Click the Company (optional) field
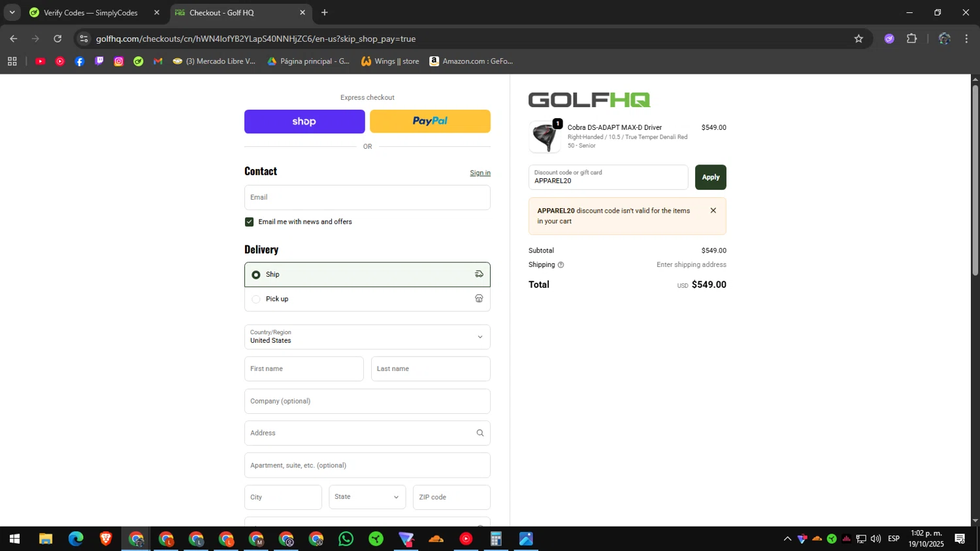The image size is (980, 551). (367, 401)
